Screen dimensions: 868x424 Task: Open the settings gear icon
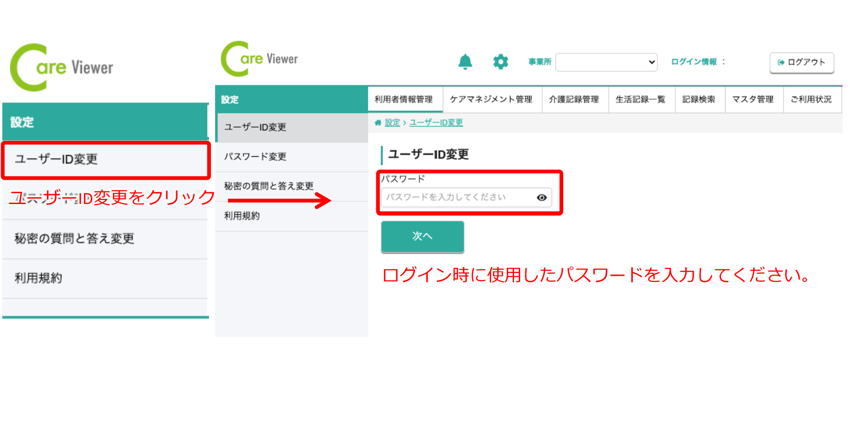501,62
